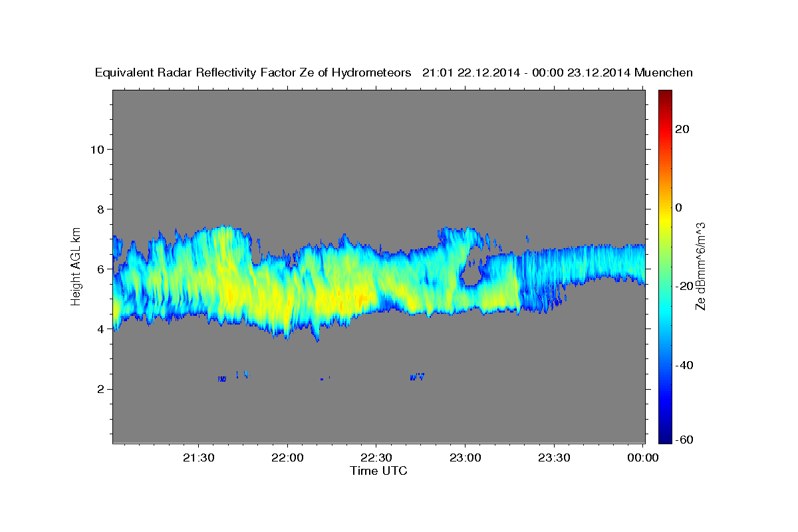
Task: Click the colorbar label '0'
Action: click(679, 207)
